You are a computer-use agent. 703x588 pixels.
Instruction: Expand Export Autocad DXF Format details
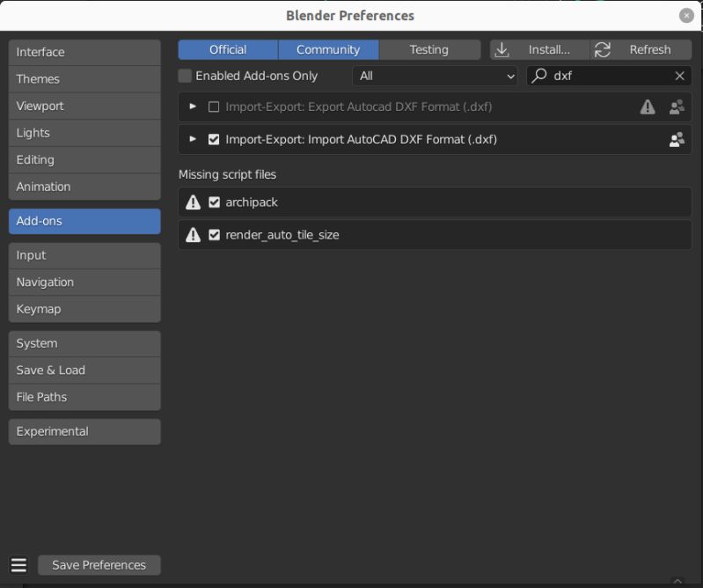[x=193, y=107]
